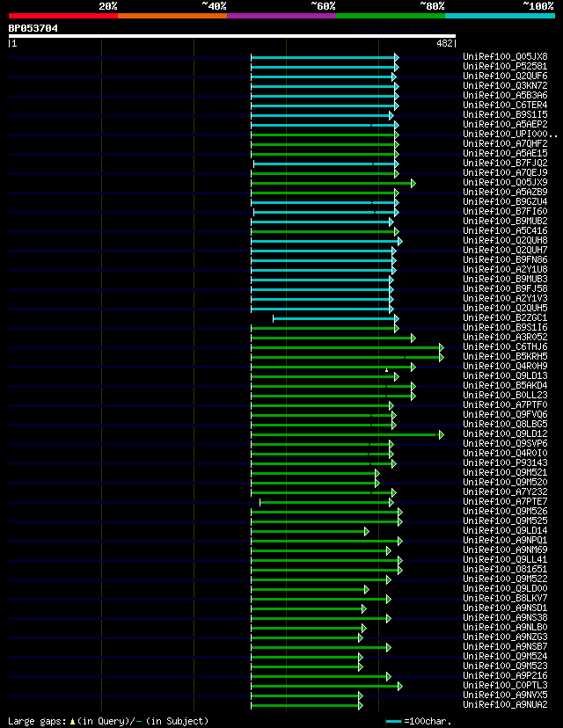
Task: Click the UniRef100_B9GZU4 hit label
Action: point(505,202)
